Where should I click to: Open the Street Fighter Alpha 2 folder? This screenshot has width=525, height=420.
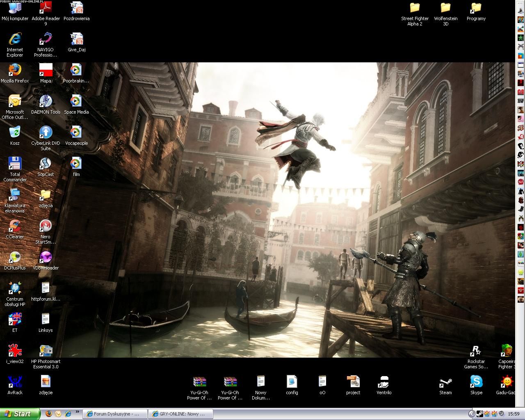tap(415, 8)
